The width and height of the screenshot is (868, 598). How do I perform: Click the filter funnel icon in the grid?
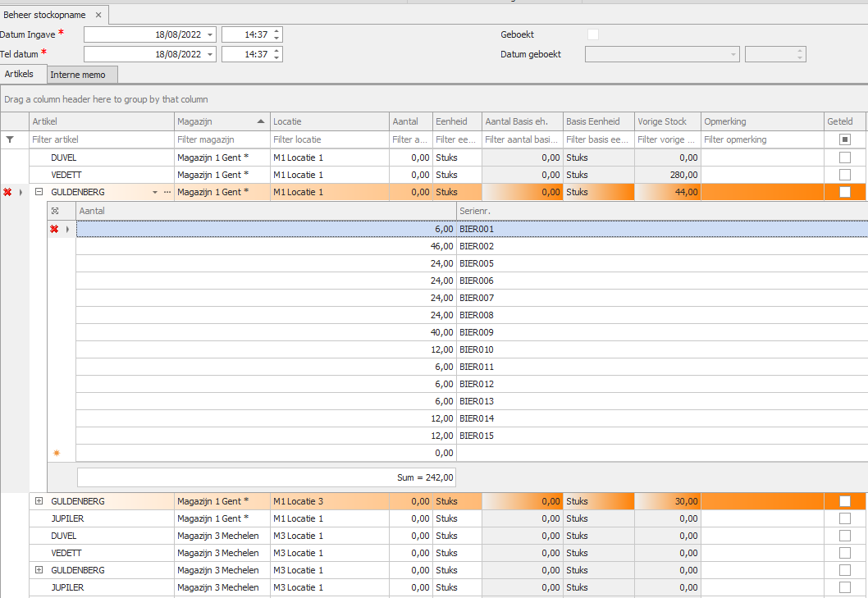pos(10,139)
